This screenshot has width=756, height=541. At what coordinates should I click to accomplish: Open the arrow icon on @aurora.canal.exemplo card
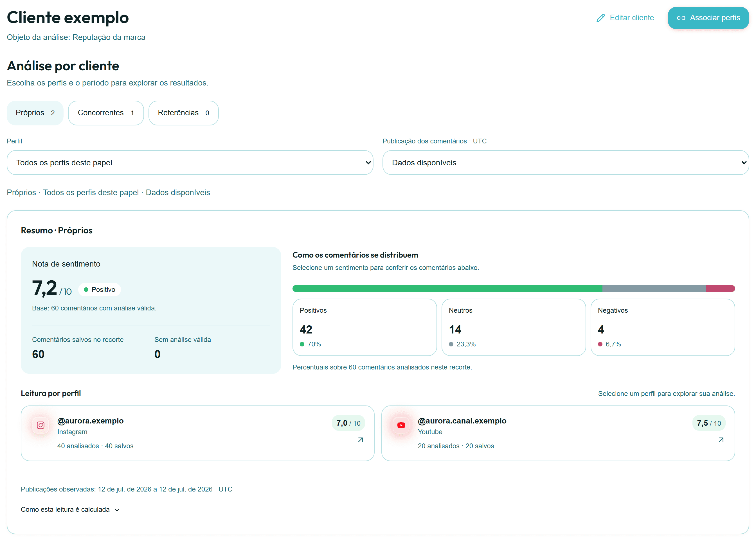click(721, 440)
